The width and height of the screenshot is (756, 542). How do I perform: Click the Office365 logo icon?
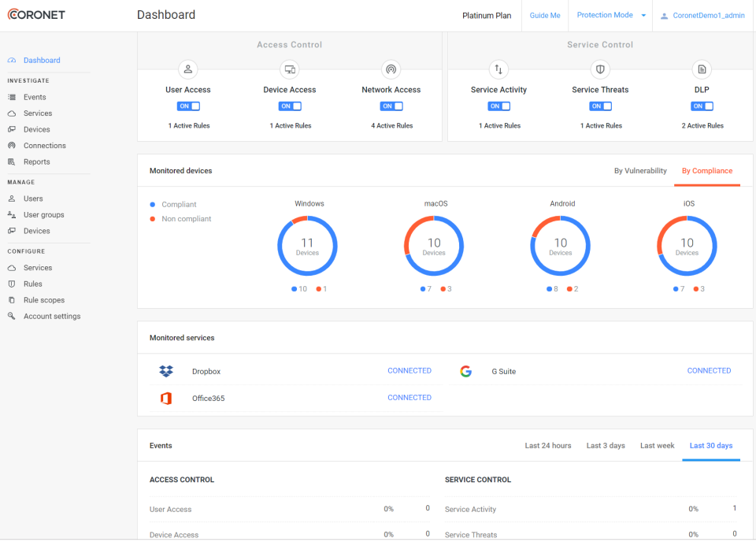[166, 399]
